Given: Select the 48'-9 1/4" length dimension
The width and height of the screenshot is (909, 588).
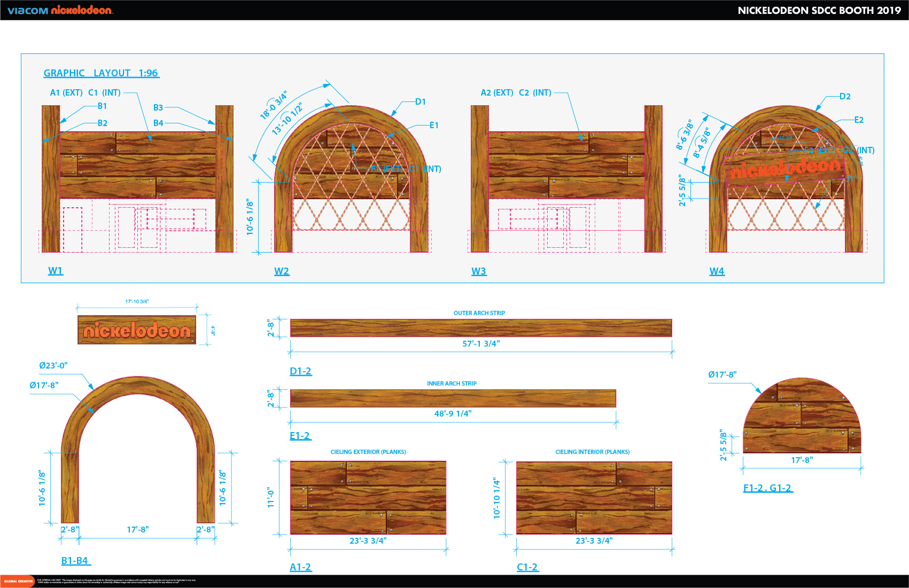Looking at the screenshot, I should (453, 414).
